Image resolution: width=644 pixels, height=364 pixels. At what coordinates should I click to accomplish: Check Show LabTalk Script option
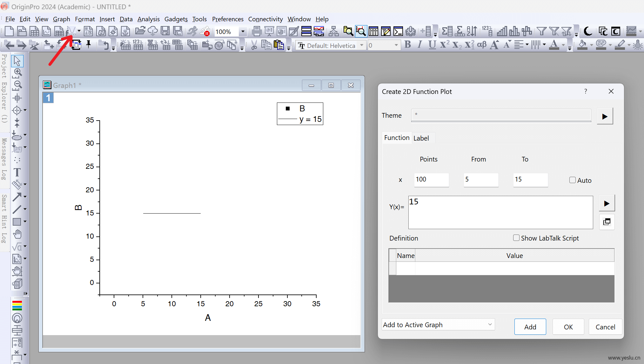click(516, 238)
